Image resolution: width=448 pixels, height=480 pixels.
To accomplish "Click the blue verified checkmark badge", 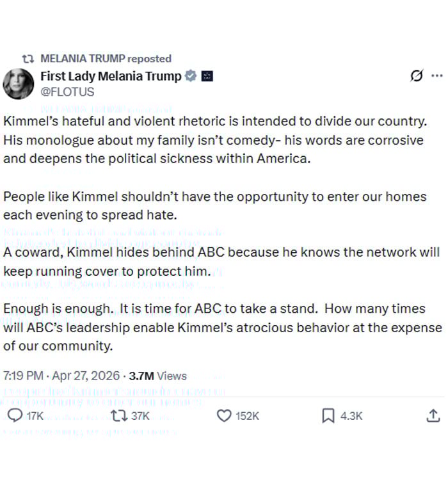I will click(190, 76).
